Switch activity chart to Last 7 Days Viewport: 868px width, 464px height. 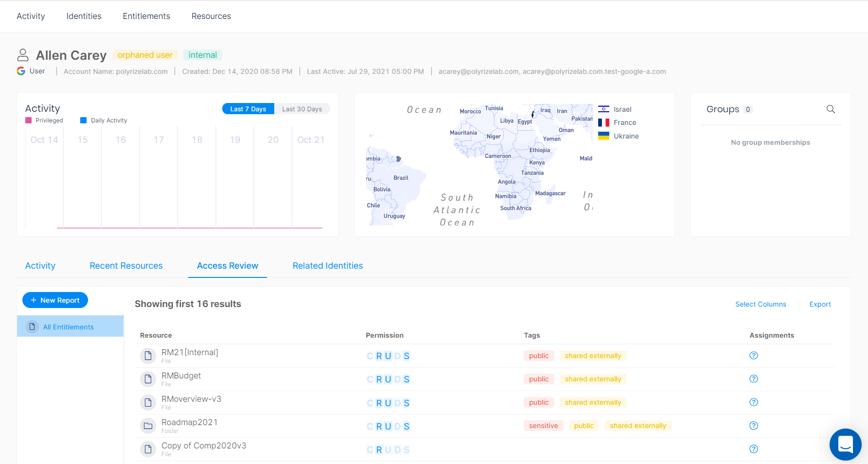click(x=248, y=109)
